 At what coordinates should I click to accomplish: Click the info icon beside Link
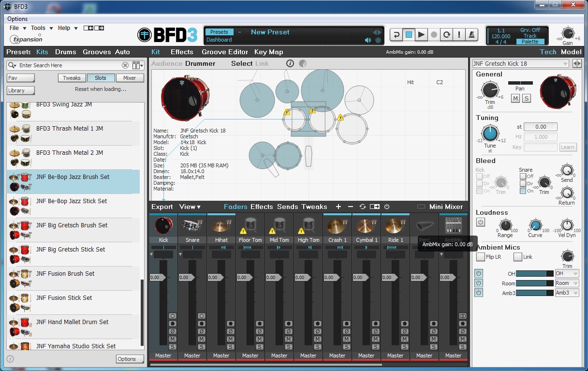point(290,63)
